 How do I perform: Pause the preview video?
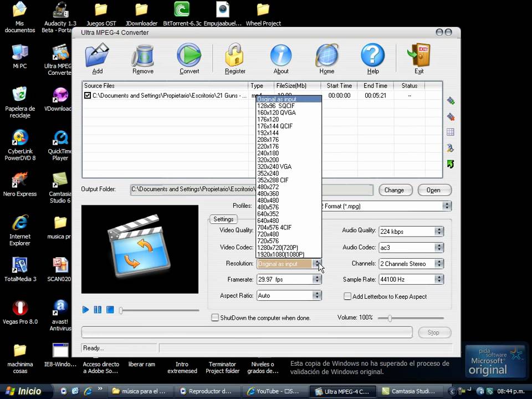click(x=98, y=309)
